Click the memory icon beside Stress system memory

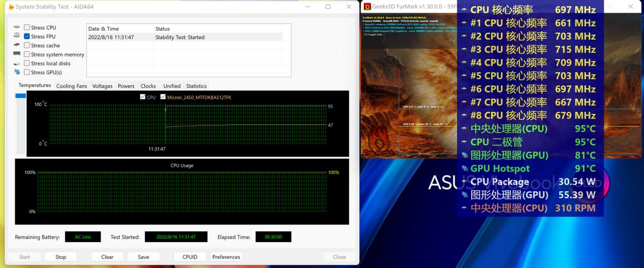(x=17, y=54)
